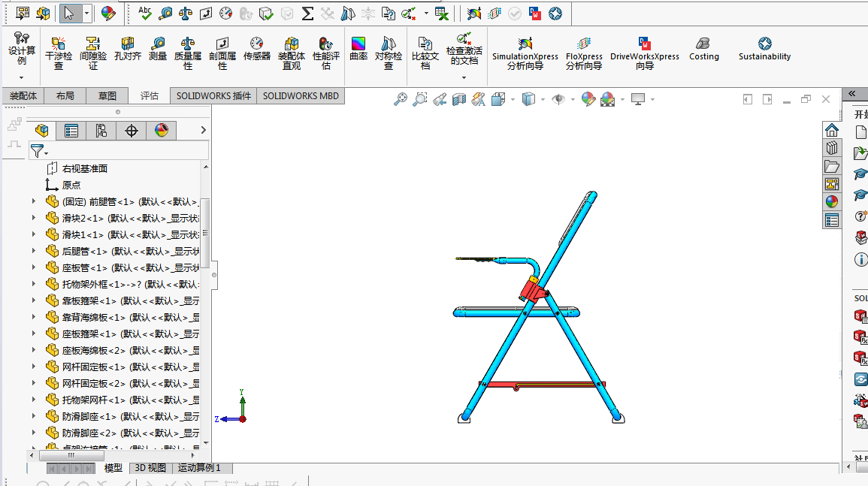Expand 前腿管<1> component node
The image size is (868, 486).
pos(34,201)
